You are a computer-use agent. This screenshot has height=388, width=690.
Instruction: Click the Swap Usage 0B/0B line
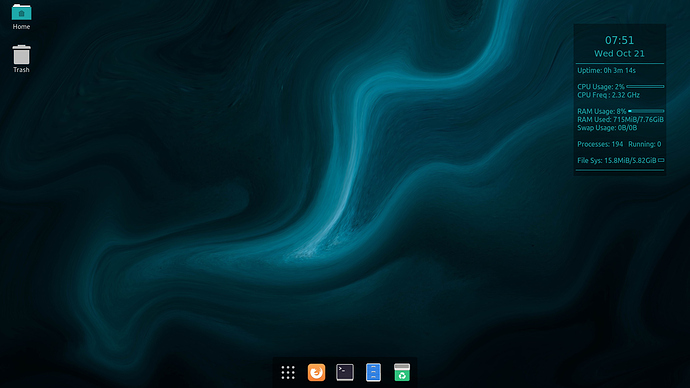click(x=607, y=128)
